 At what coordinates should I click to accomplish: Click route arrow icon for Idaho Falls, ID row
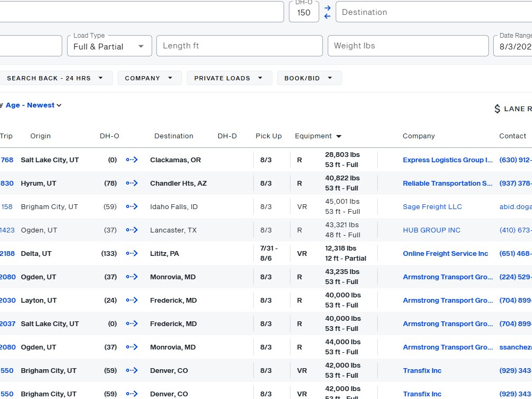[131, 206]
